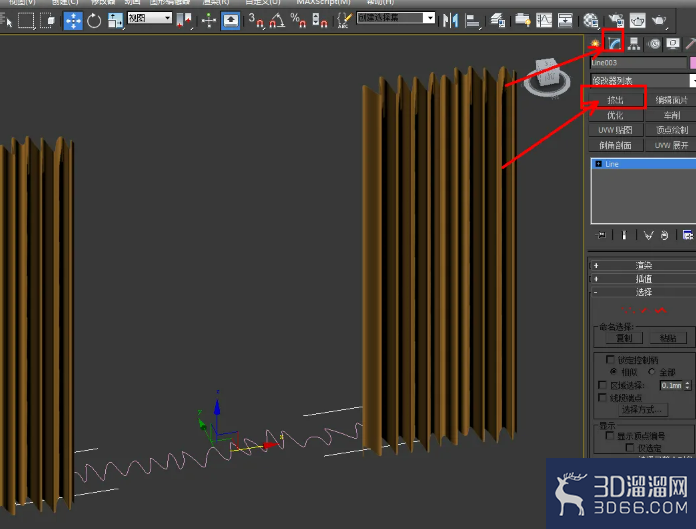Open the Rendered Frame Window icon

click(637, 21)
